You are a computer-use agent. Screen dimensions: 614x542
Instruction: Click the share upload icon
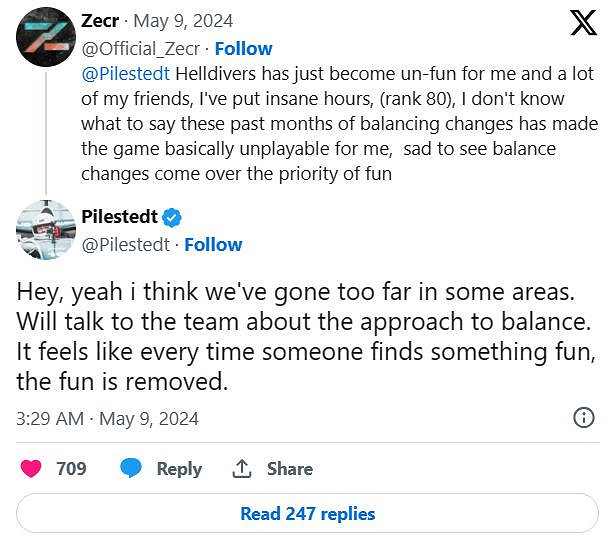(241, 468)
